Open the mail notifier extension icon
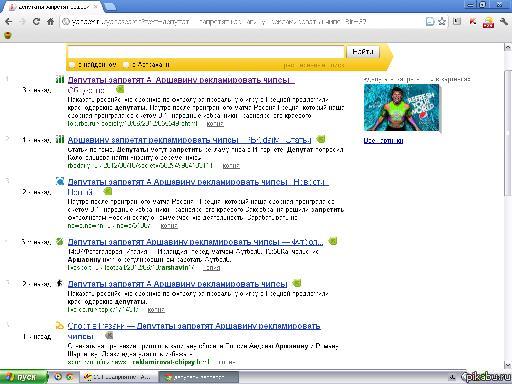The height and width of the screenshot is (384, 512). point(488,22)
